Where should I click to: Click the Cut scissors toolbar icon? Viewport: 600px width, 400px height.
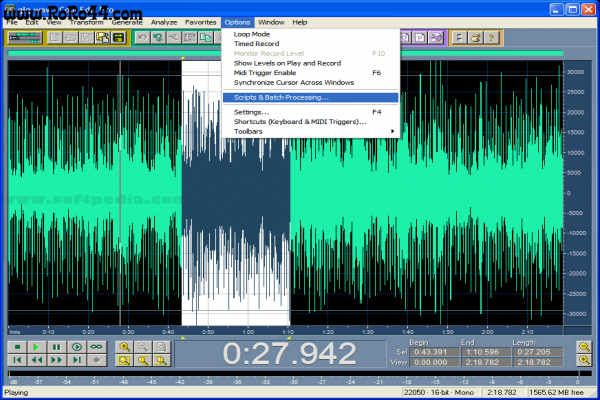[174, 38]
